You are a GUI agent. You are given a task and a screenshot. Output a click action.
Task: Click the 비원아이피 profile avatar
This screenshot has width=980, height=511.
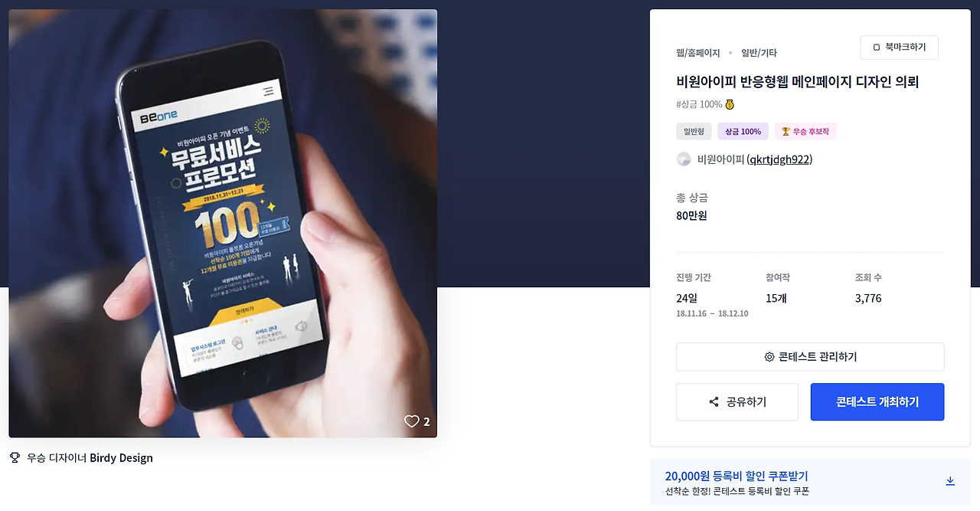(x=684, y=159)
